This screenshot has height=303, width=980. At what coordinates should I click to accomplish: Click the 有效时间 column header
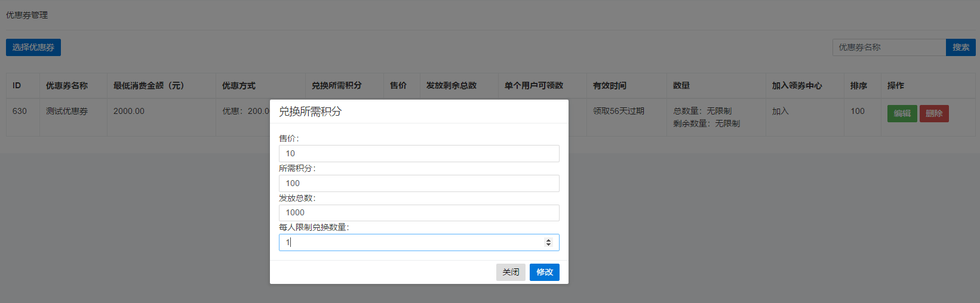609,85
